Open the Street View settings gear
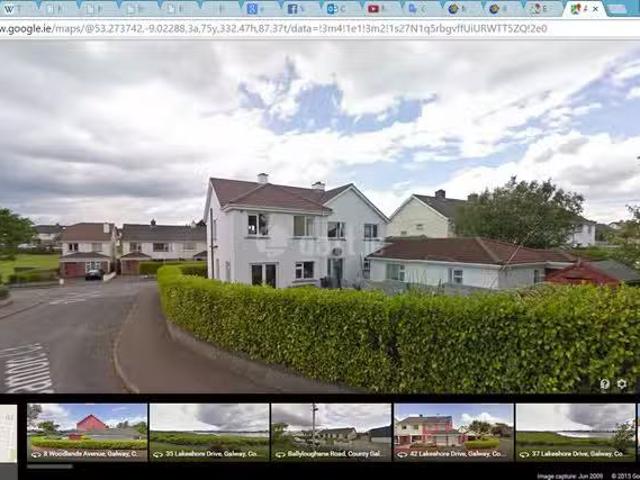640x480 pixels. coord(622,384)
